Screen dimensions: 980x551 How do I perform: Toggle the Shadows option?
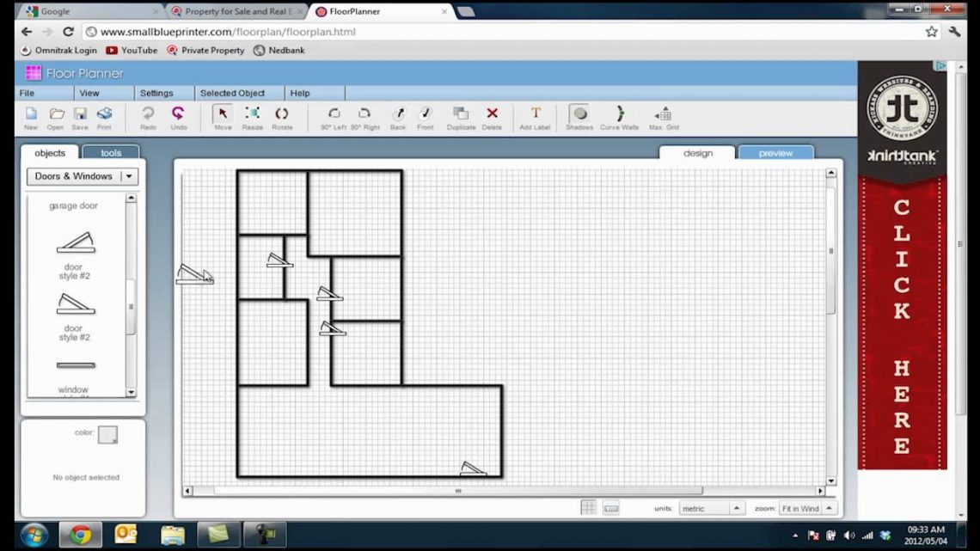click(x=579, y=116)
